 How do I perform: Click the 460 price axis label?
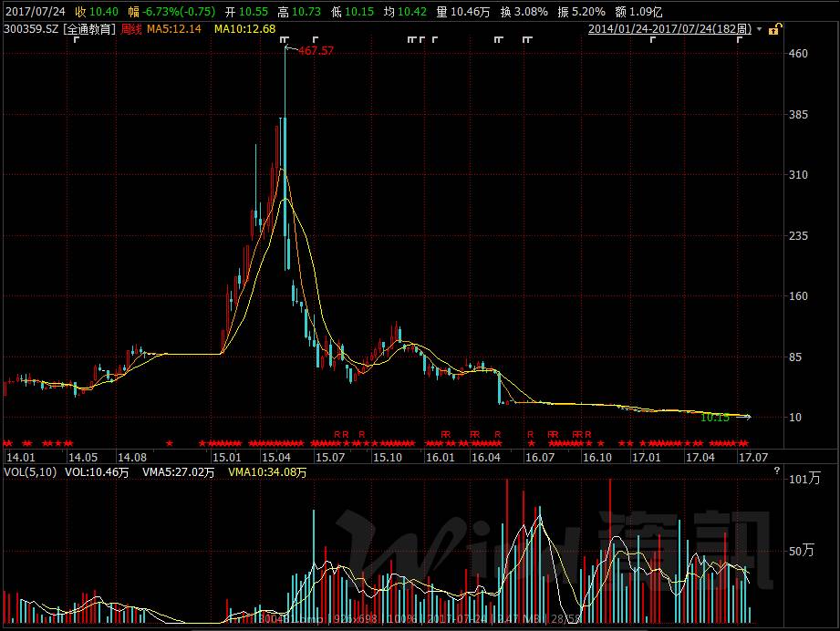(798, 54)
